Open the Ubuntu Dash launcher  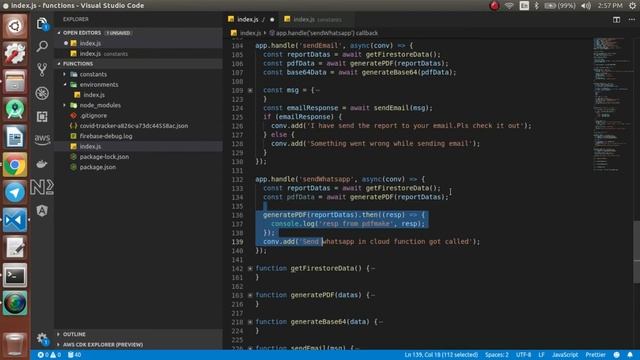pos(15,26)
